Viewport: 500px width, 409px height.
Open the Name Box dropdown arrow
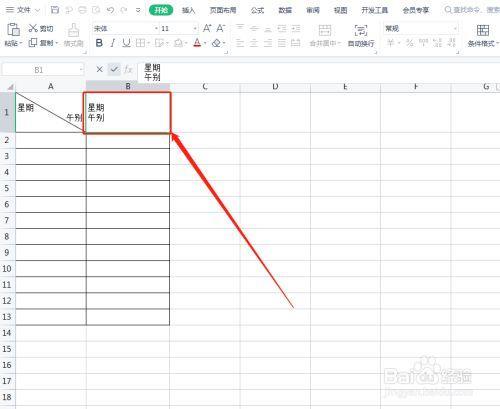(x=81, y=70)
